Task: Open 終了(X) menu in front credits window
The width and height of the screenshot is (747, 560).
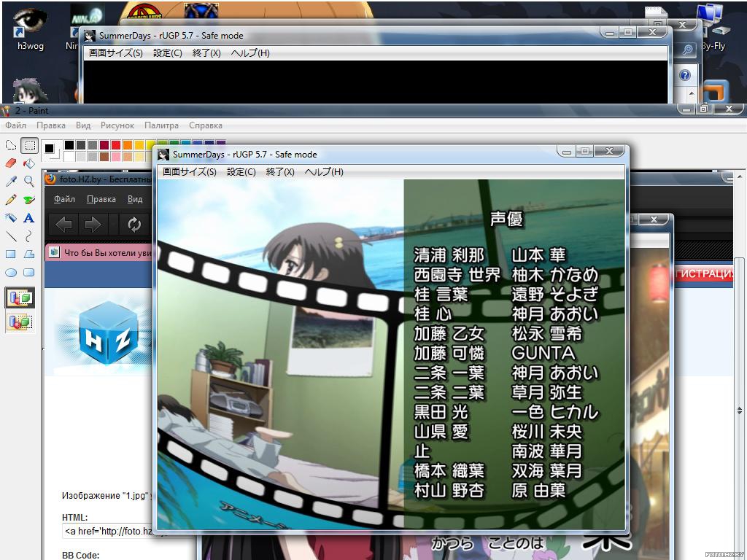Action: pyautogui.click(x=280, y=171)
